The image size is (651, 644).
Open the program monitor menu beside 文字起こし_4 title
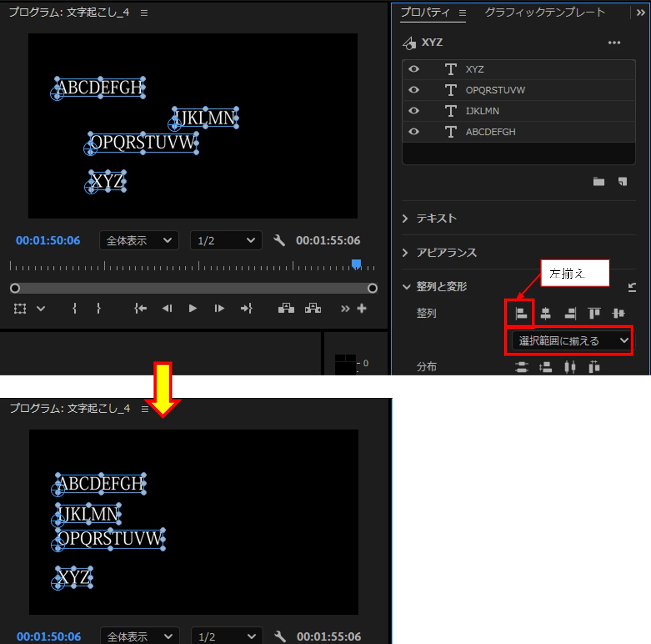pyautogui.click(x=144, y=13)
